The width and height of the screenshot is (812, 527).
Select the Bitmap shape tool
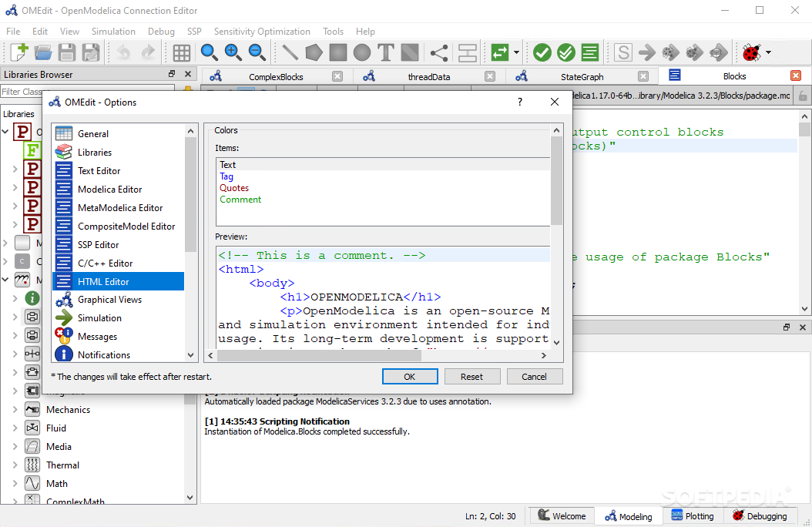[410, 52]
